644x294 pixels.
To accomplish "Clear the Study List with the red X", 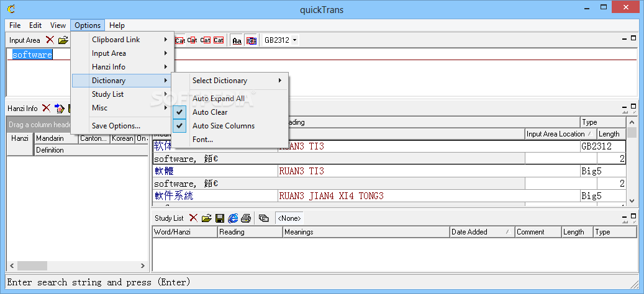I will pos(193,218).
